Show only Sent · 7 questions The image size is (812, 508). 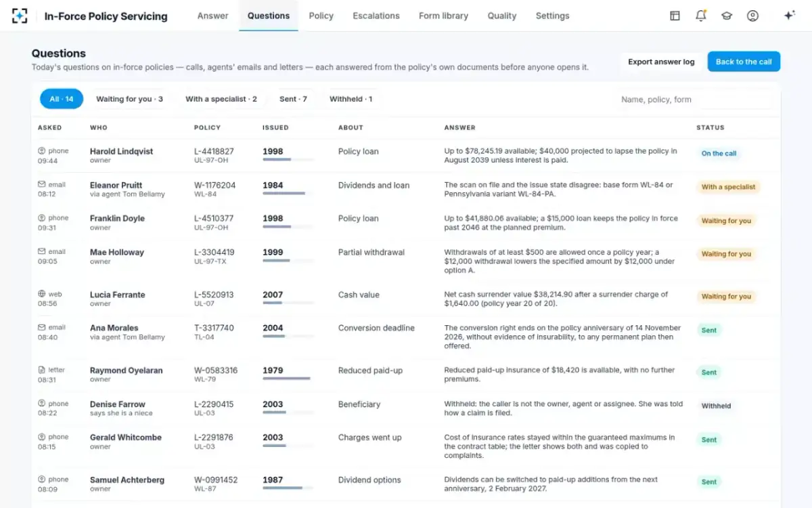293,99
